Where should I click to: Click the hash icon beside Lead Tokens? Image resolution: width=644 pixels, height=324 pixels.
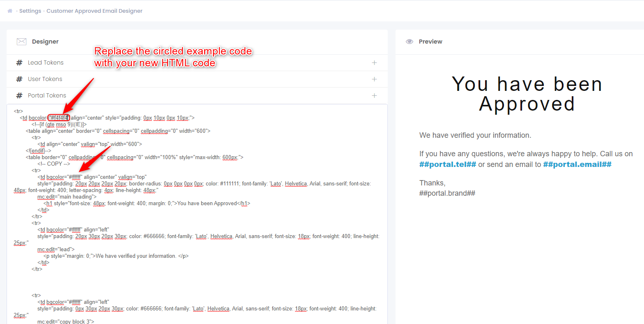coord(19,62)
